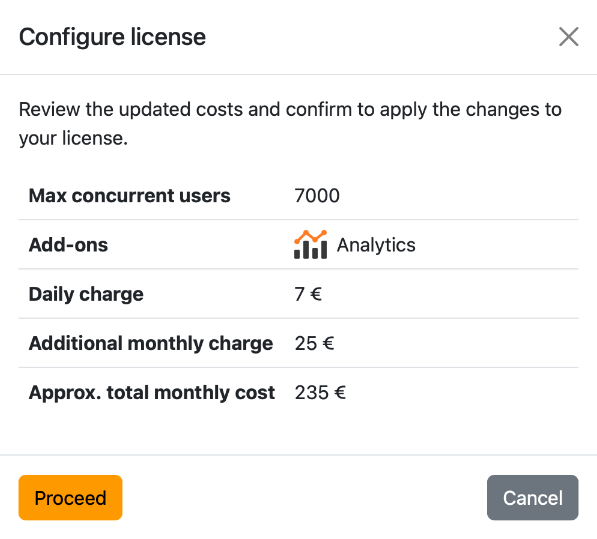The image size is (597, 539).
Task: Click the word 'license' in description
Action: (94, 138)
